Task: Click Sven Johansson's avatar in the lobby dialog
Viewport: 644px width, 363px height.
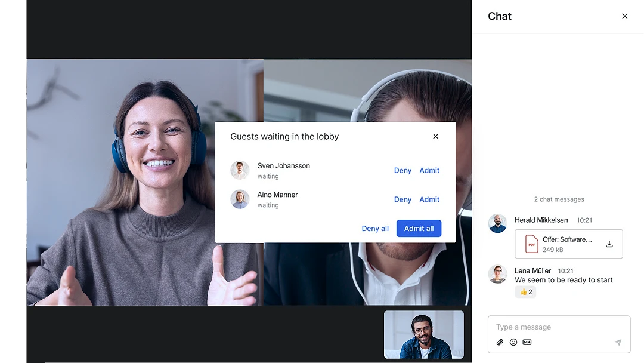Action: 240,170
